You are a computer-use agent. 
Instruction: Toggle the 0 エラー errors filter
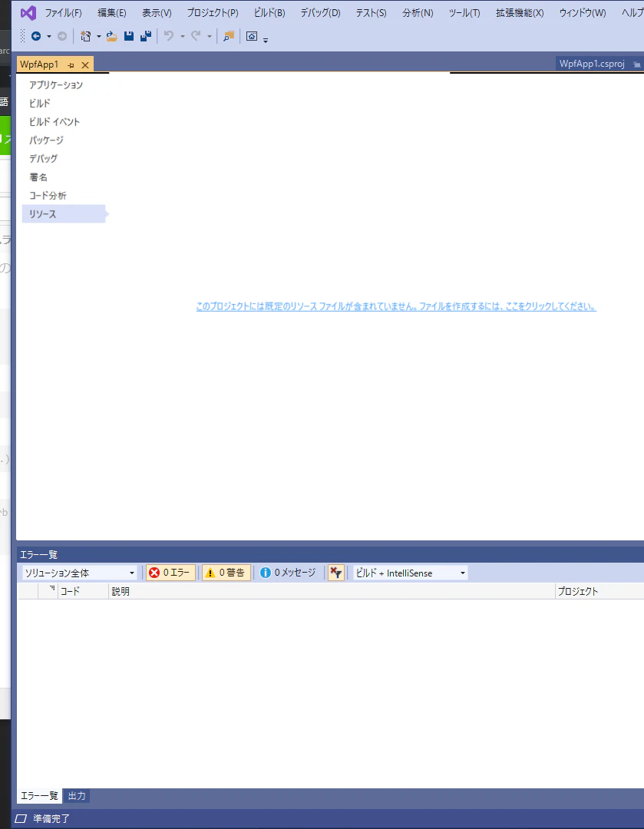[x=170, y=573]
